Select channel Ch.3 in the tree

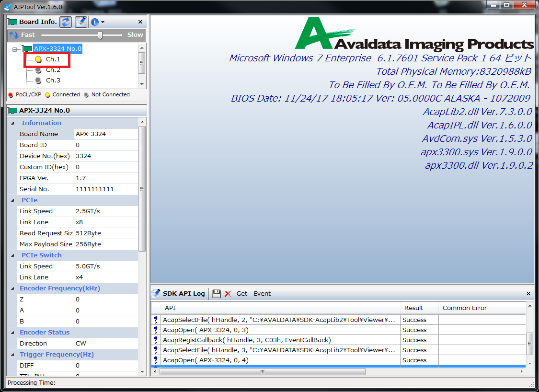[x=53, y=81]
